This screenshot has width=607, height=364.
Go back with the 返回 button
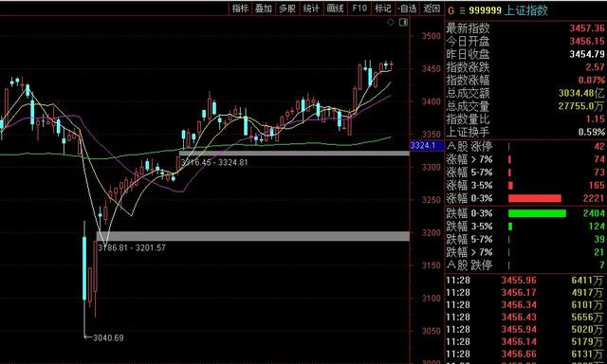[432, 9]
